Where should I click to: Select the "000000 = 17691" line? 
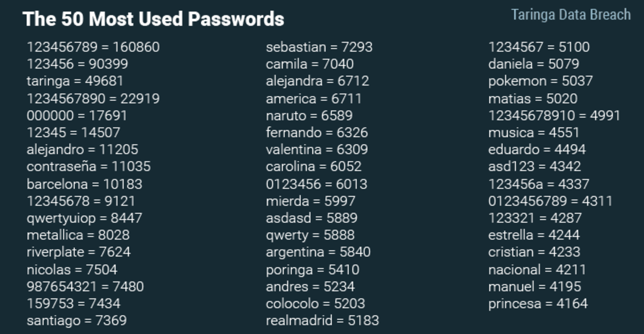click(76, 115)
